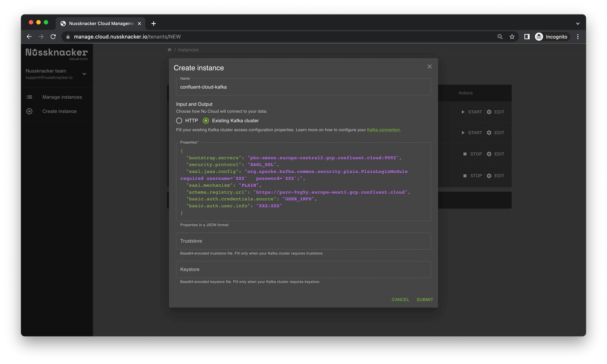Click the Manage instances list icon
Screen dimensions: 607x364
click(x=29, y=97)
